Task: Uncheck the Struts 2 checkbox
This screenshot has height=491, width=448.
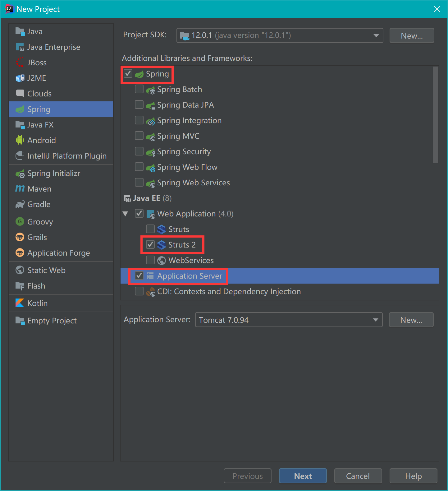Action: (150, 244)
